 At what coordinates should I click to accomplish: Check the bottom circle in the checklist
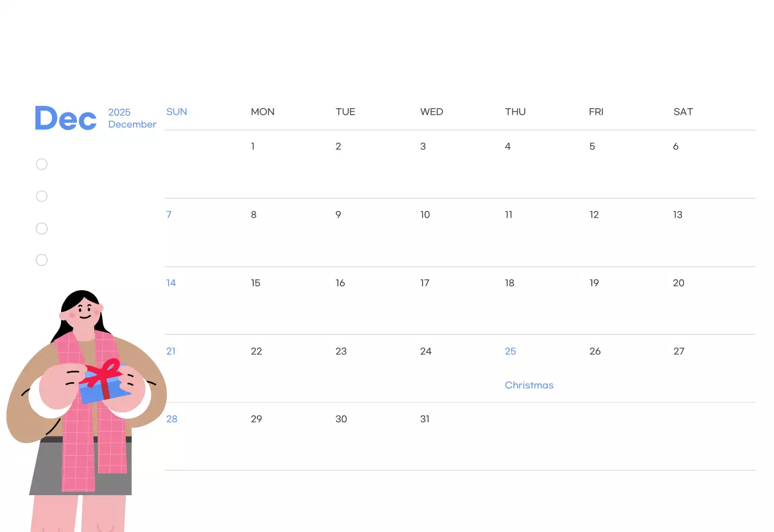[x=41, y=259]
